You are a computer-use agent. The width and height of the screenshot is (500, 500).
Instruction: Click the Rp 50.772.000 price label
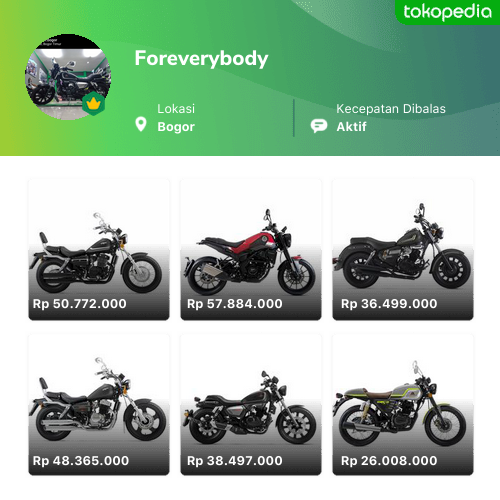coord(80,304)
